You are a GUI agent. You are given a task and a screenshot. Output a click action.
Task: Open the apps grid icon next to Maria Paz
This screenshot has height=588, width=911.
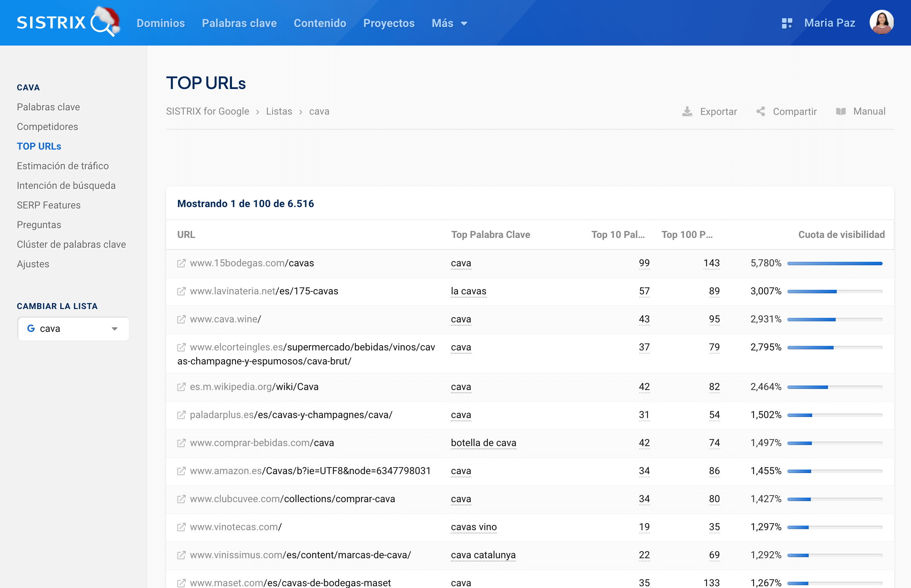pos(787,23)
